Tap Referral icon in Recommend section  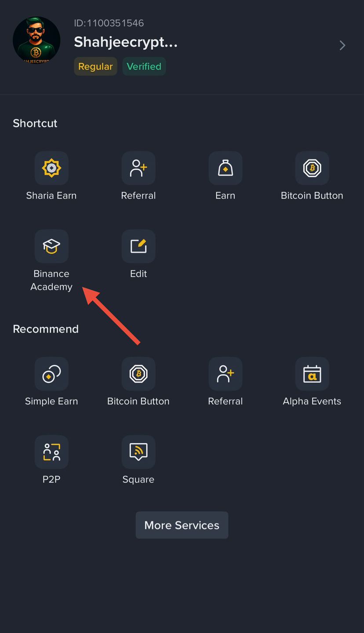tap(225, 374)
